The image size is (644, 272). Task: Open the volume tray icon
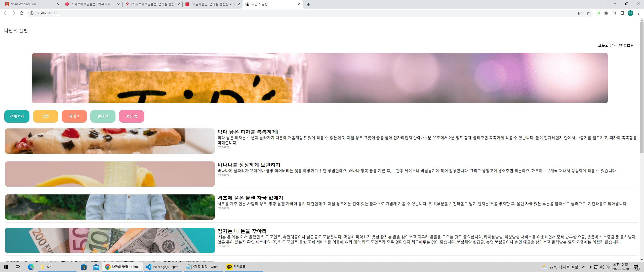click(602, 267)
